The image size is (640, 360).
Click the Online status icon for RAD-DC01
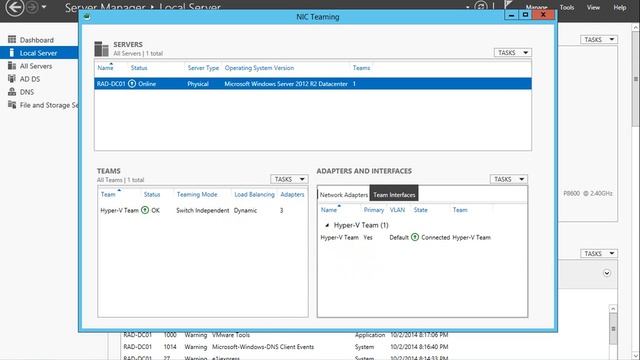[x=132, y=84]
